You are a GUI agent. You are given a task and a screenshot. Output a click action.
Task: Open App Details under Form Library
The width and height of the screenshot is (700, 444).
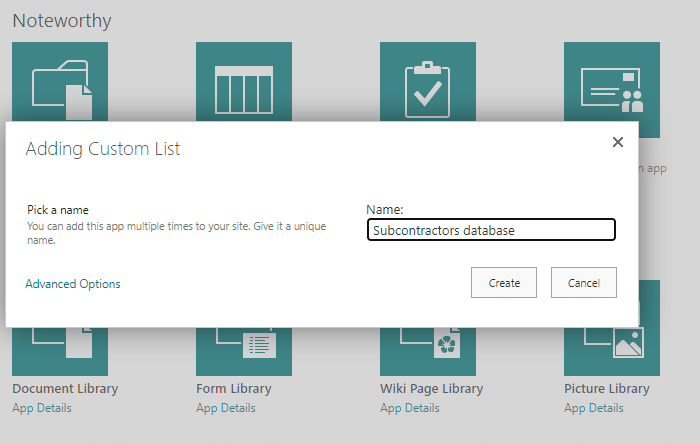click(x=226, y=408)
